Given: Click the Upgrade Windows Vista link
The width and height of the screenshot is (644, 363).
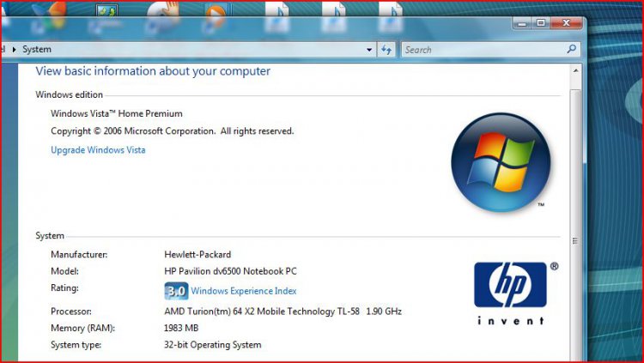Looking at the screenshot, I should tap(98, 150).
